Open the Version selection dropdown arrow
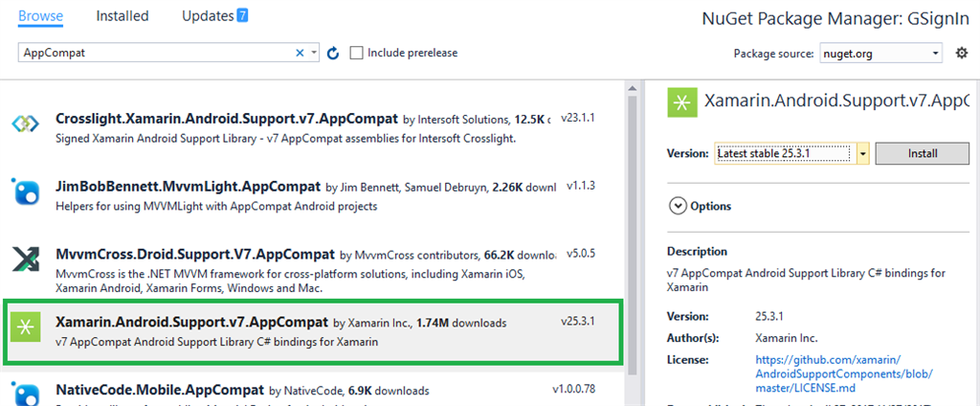The height and width of the screenshot is (406, 980). (x=862, y=153)
